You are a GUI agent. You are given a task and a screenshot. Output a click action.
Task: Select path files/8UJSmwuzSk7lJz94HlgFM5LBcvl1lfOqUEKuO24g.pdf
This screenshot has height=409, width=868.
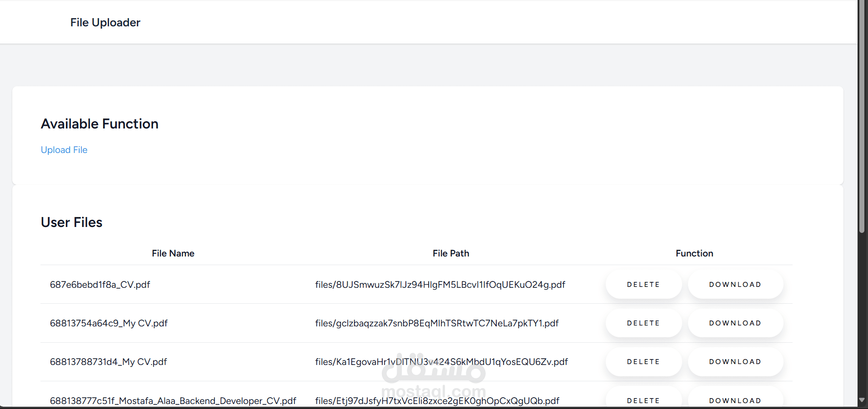pyautogui.click(x=440, y=285)
